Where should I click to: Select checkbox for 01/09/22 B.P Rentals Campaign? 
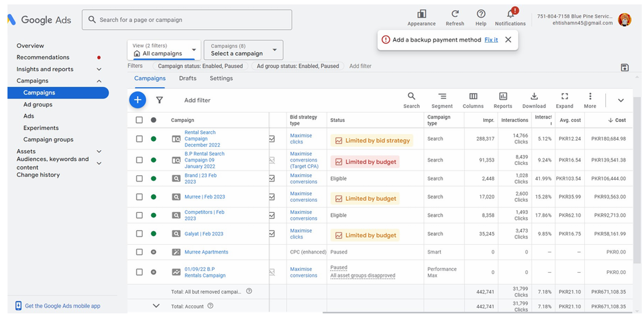tap(139, 272)
